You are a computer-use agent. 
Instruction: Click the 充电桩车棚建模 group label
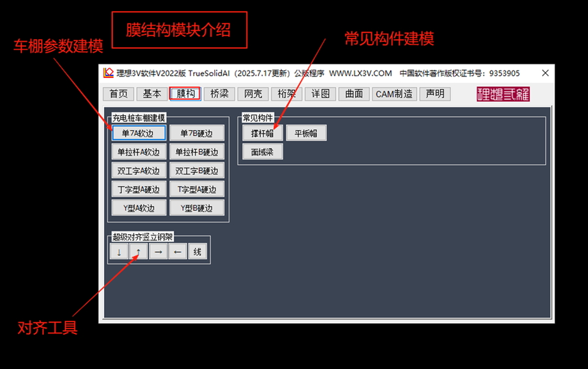pyautogui.click(x=139, y=118)
